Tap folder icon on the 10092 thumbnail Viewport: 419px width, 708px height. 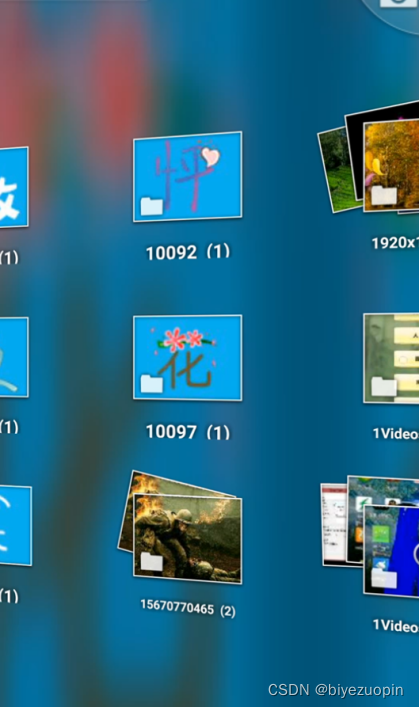[151, 206]
